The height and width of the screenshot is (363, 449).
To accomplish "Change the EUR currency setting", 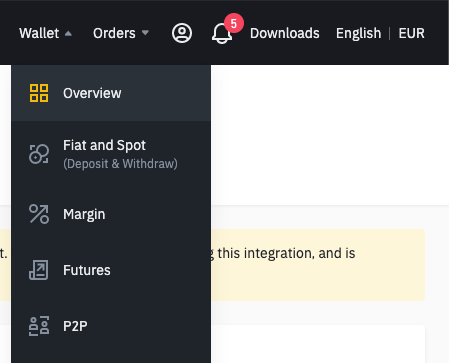I will click(x=412, y=33).
